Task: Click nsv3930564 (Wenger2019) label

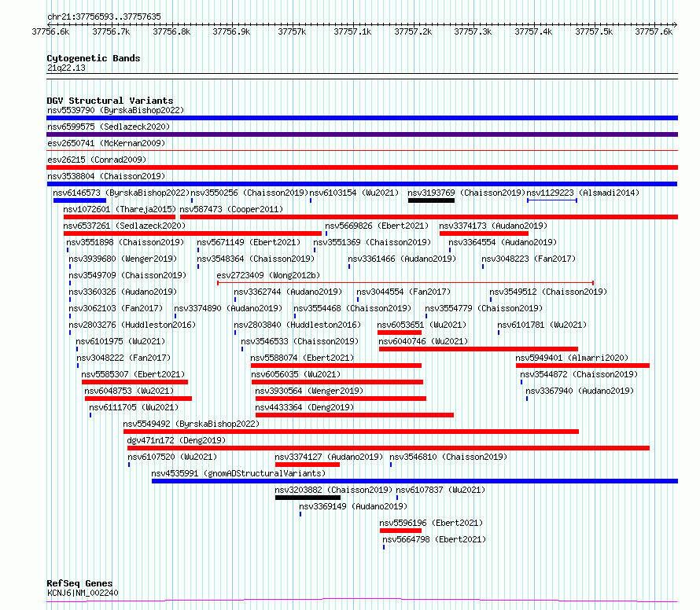Action: 309,391
